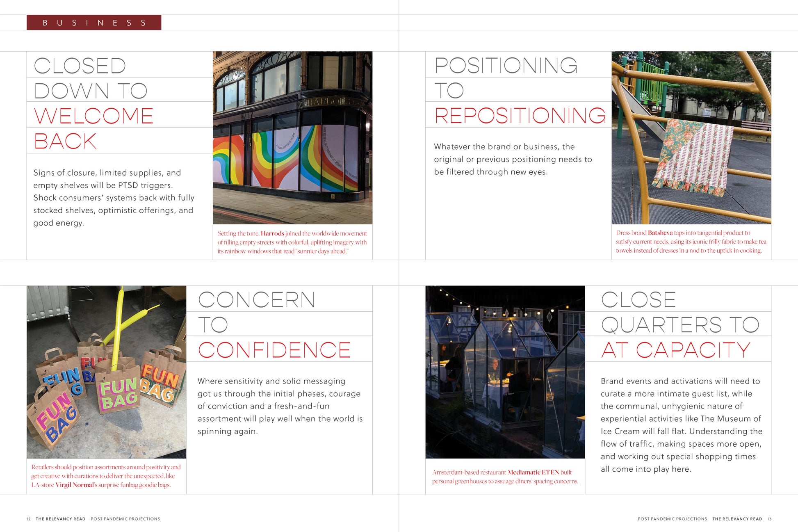798x532 pixels.
Task: Open the Harrods rainbow windows photo
Action: pyautogui.click(x=292, y=137)
